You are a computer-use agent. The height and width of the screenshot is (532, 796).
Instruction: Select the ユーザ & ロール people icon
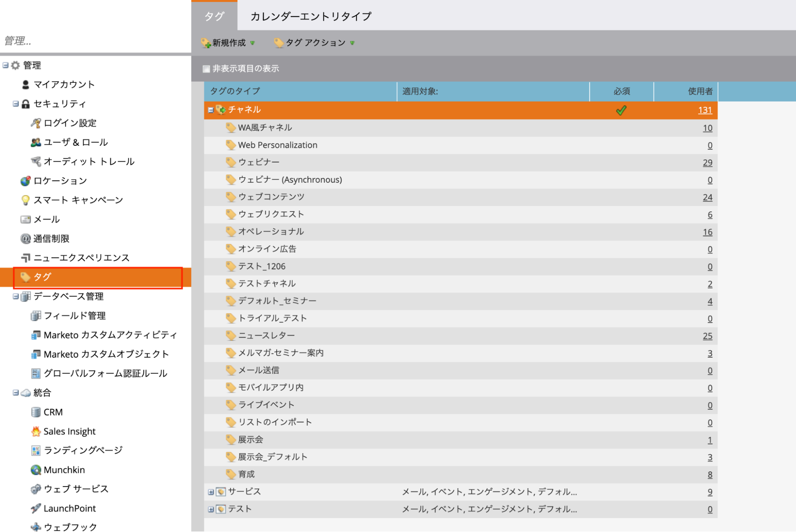[x=36, y=142]
